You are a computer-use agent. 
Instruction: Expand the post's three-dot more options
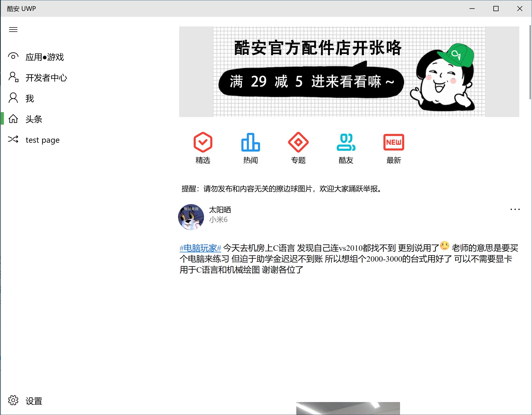click(x=515, y=209)
